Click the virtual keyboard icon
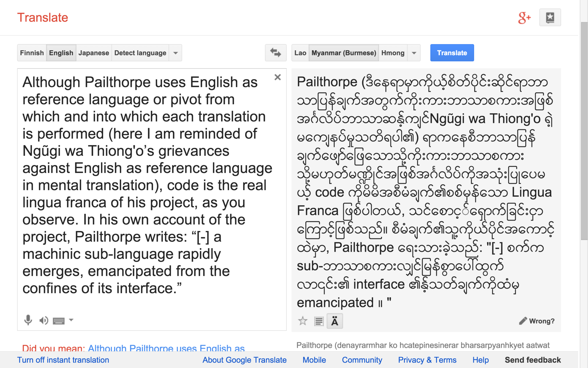Screen dimensions: 588x368 58,321
